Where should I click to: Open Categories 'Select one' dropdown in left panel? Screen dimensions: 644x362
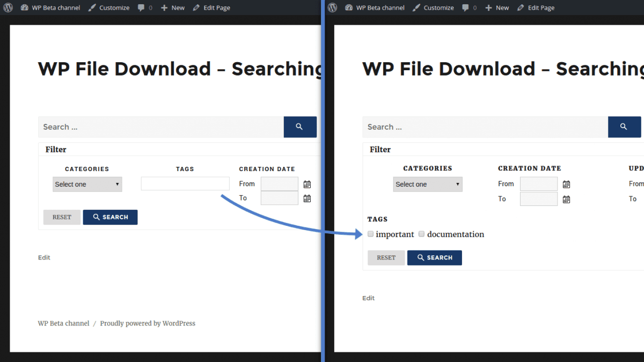tap(87, 184)
